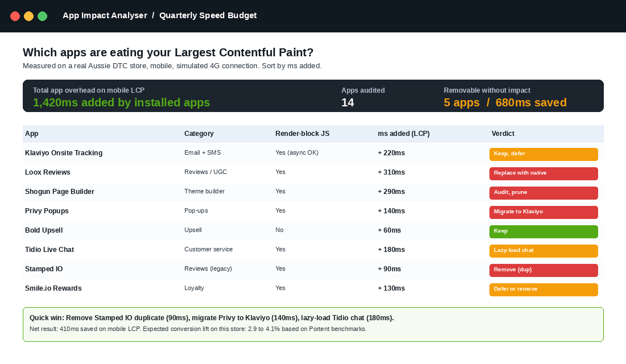Image resolution: width=626 pixels, height=364 pixels.
Task: Click the Audit, prune verdict badge
Action: coord(543,193)
